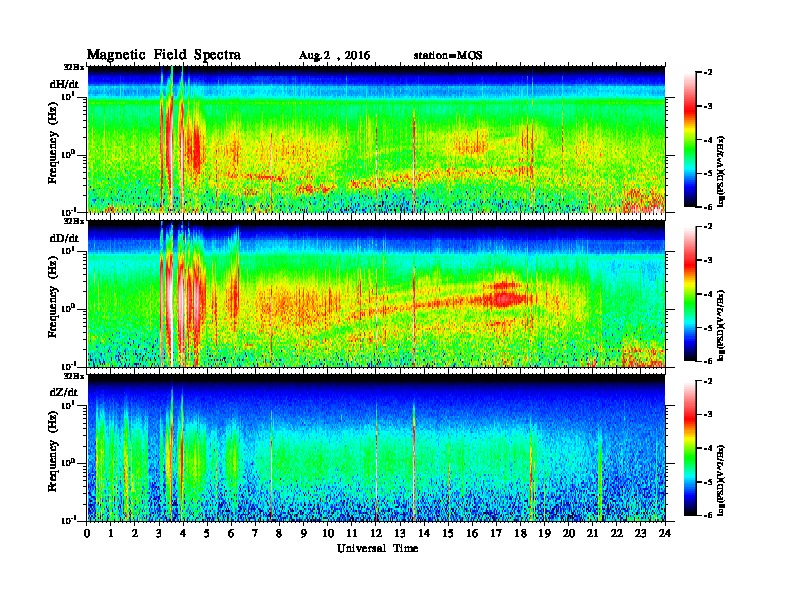Click the 10^0 frequency tick of dD/dt panel
792x612 pixels.
click(68, 309)
